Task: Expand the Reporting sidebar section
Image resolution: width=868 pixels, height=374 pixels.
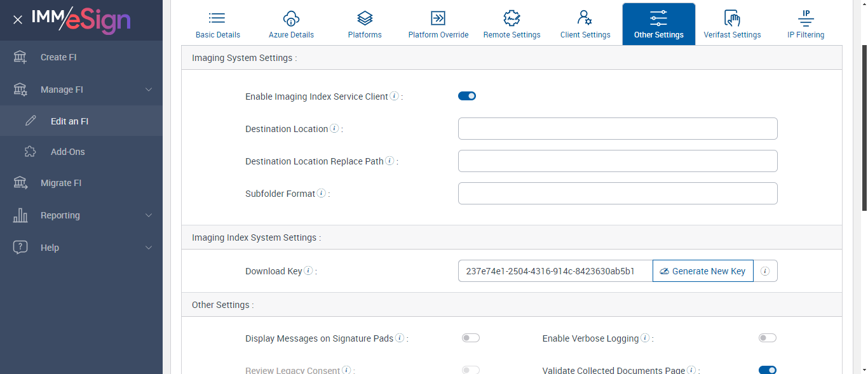Action: 149,215
